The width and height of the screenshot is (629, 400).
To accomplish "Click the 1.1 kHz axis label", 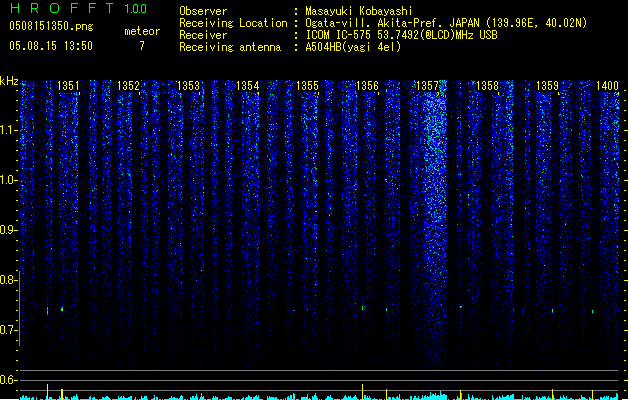I will click(8, 130).
